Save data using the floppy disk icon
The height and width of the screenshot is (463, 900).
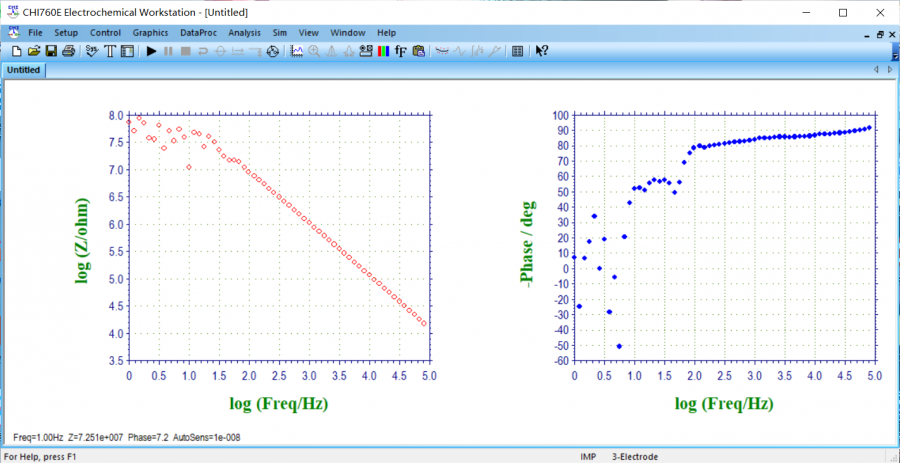click(x=50, y=51)
